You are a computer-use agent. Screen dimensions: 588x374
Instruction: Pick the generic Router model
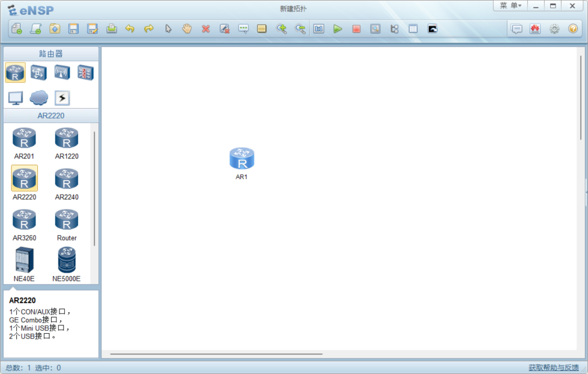67,225
